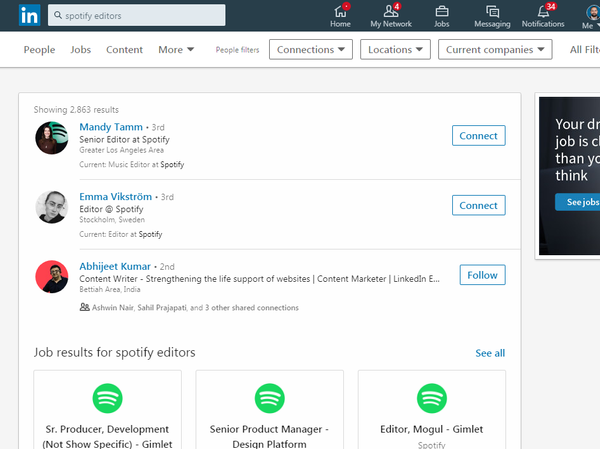Switch to the Content search tab

124,50
